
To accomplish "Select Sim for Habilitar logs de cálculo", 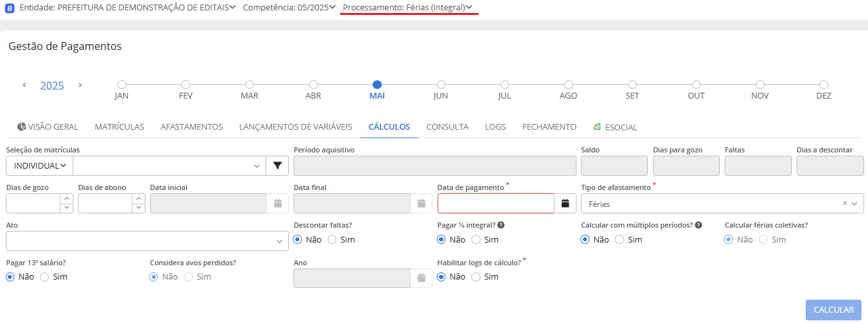I will pyautogui.click(x=476, y=277).
